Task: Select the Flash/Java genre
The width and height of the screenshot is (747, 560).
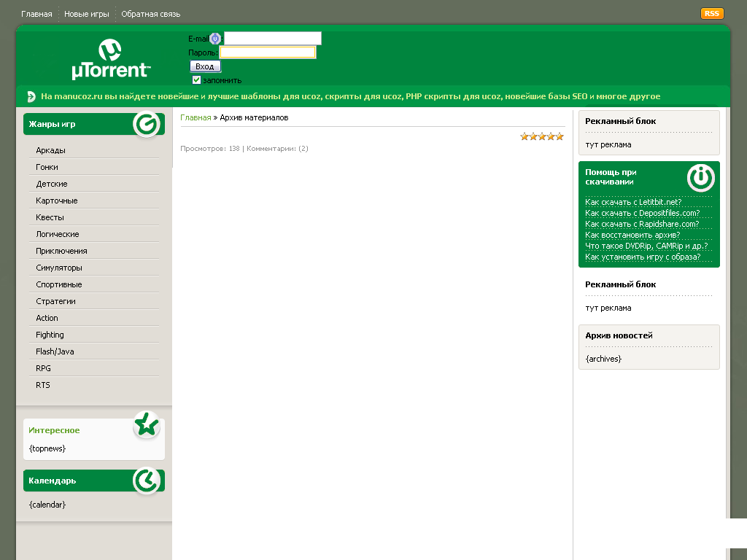Action: pos(55,351)
